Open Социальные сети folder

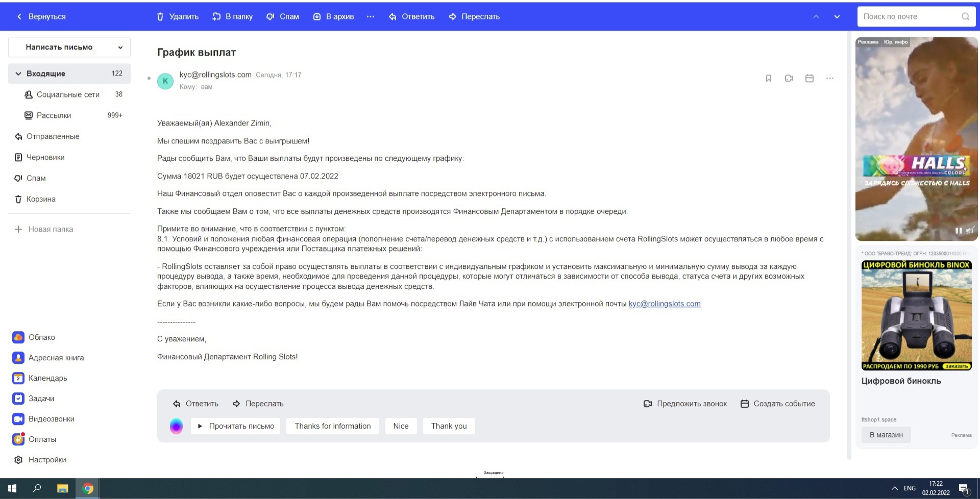coord(69,94)
